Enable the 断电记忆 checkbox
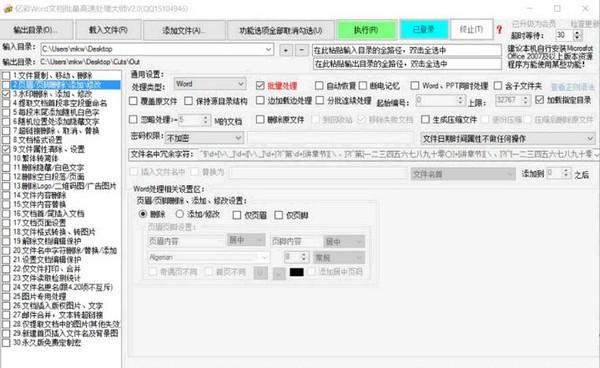This screenshot has width=600, height=368. pos(363,85)
